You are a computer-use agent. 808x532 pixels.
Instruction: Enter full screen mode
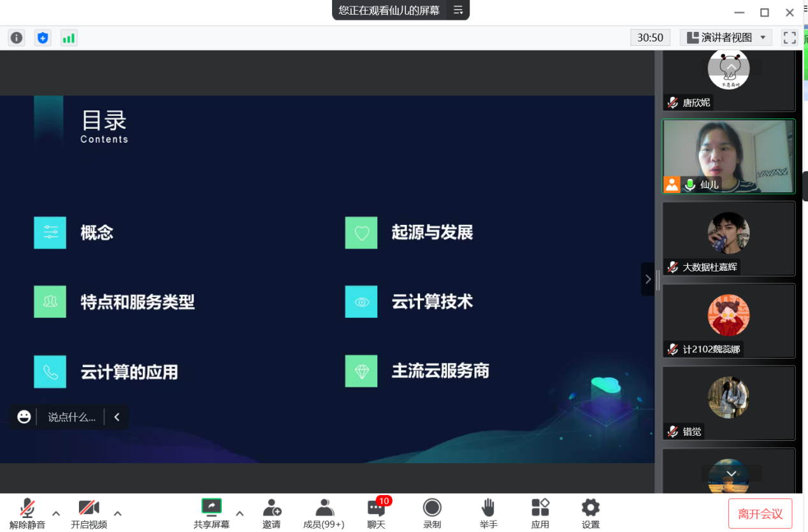[x=790, y=38]
